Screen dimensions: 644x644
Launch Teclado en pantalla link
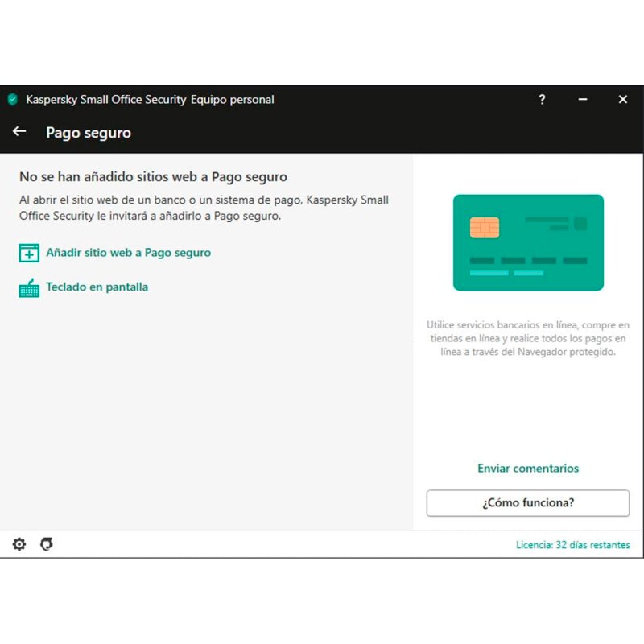(97, 287)
